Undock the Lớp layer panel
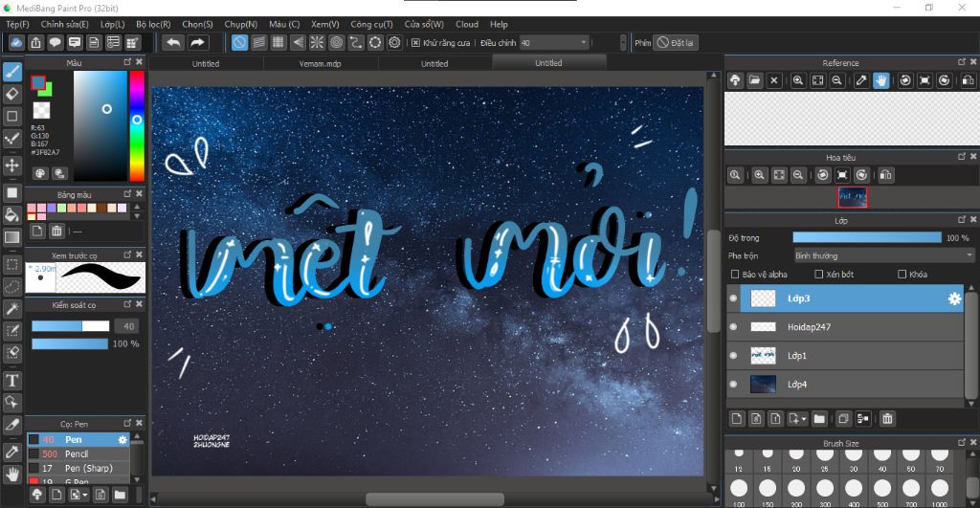This screenshot has height=508, width=980. (962, 219)
